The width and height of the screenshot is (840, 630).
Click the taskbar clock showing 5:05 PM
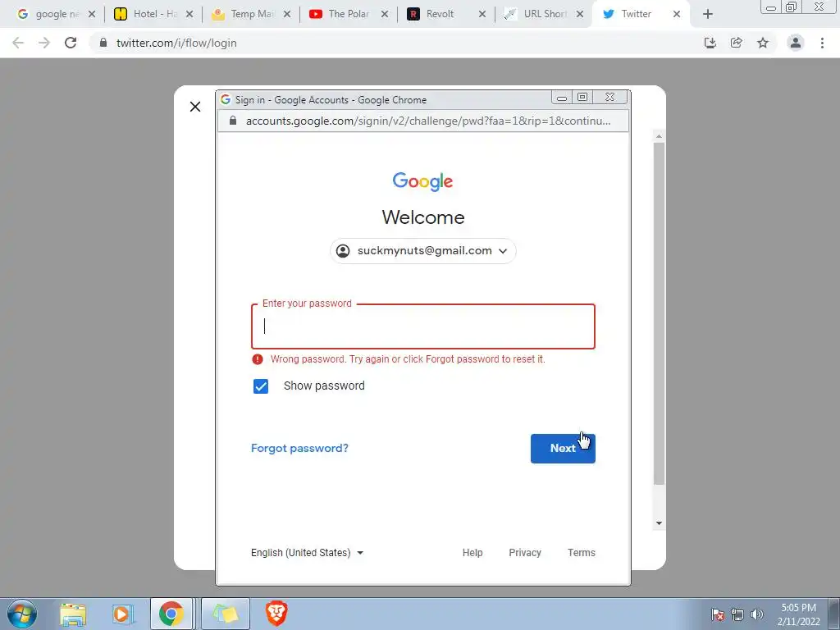(798, 614)
